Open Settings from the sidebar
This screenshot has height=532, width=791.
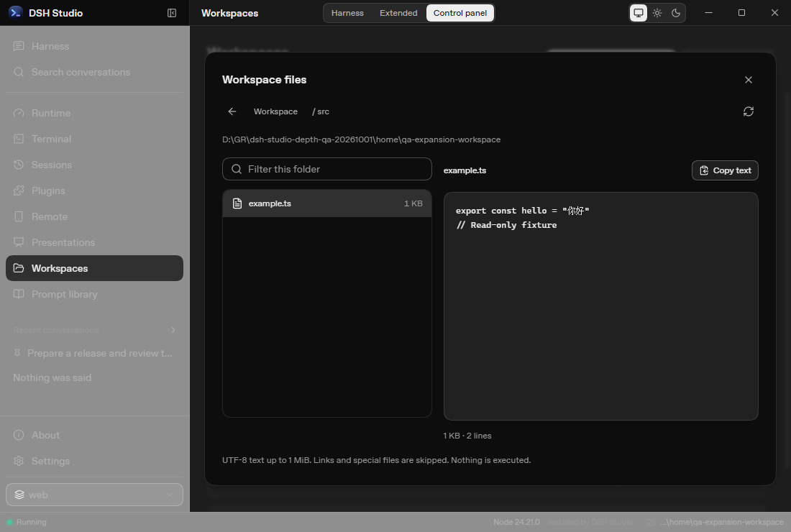point(95,461)
